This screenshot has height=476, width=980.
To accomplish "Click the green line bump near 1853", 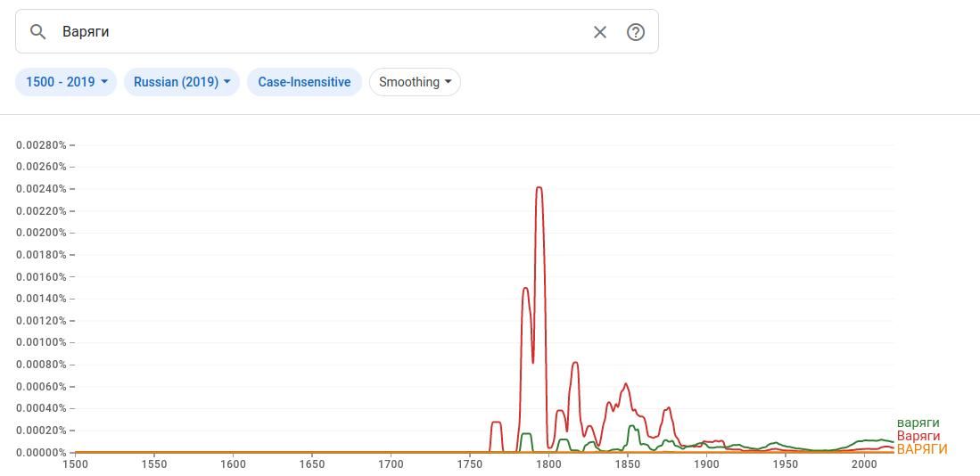I will pos(632,427).
